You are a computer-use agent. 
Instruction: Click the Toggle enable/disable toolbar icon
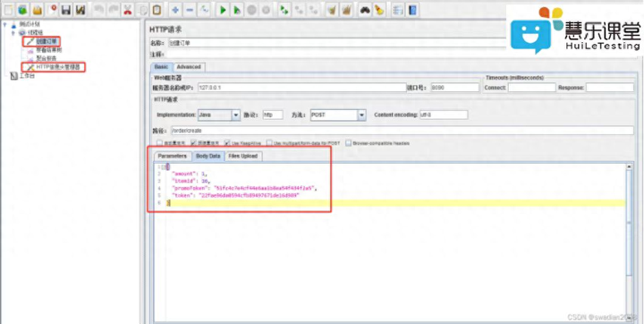coord(204,10)
